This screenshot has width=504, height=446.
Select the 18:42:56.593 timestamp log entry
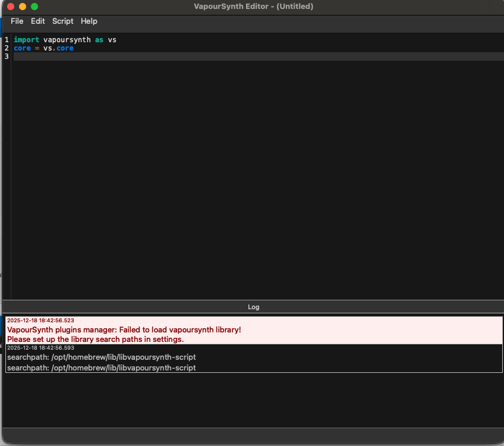coord(40,348)
